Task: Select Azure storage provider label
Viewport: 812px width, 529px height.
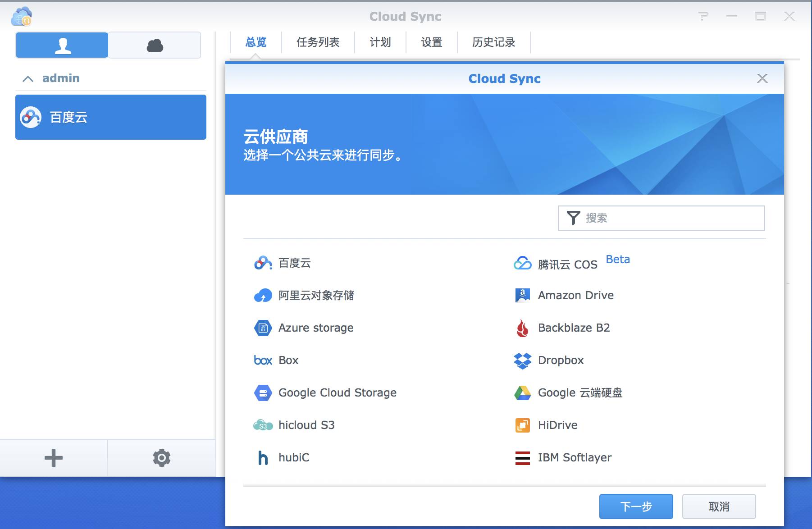Action: click(x=316, y=328)
